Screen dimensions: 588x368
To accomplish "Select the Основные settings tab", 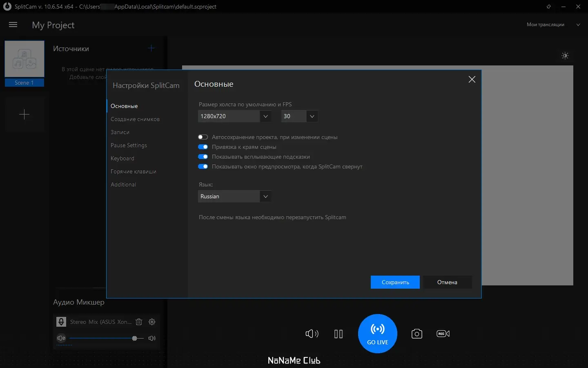I will [x=124, y=106].
